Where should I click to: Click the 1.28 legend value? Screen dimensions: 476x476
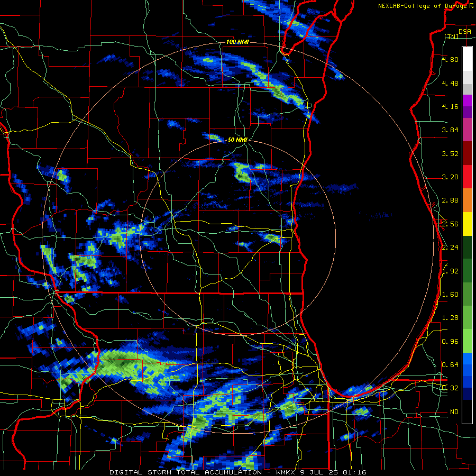(x=450, y=318)
